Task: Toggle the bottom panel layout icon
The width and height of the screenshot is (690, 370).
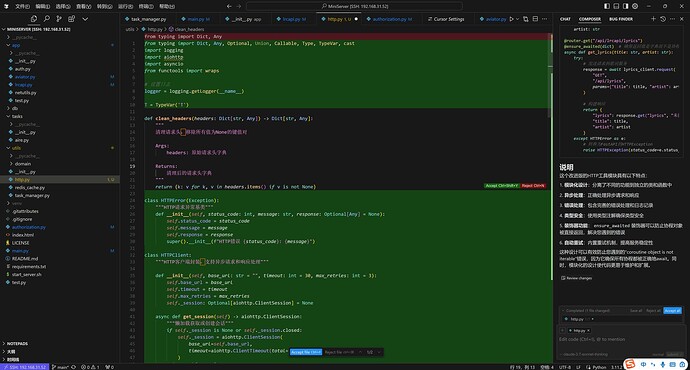Action: coord(616,6)
